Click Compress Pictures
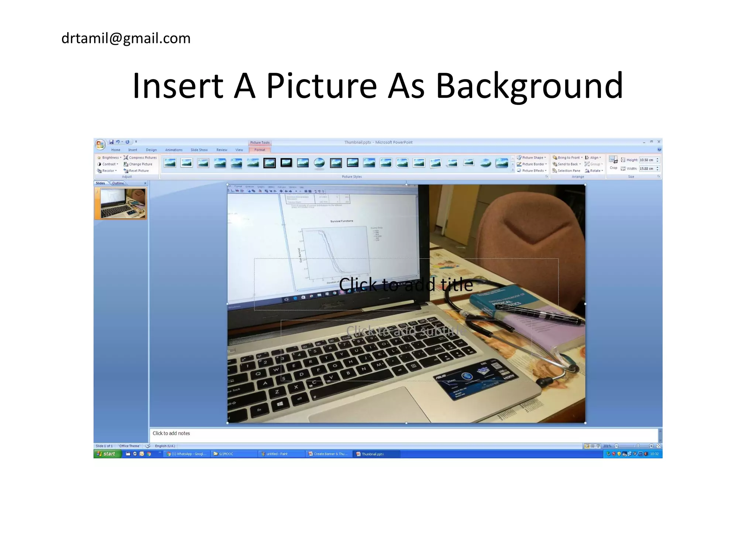This screenshot has height=535, width=756. pos(140,158)
